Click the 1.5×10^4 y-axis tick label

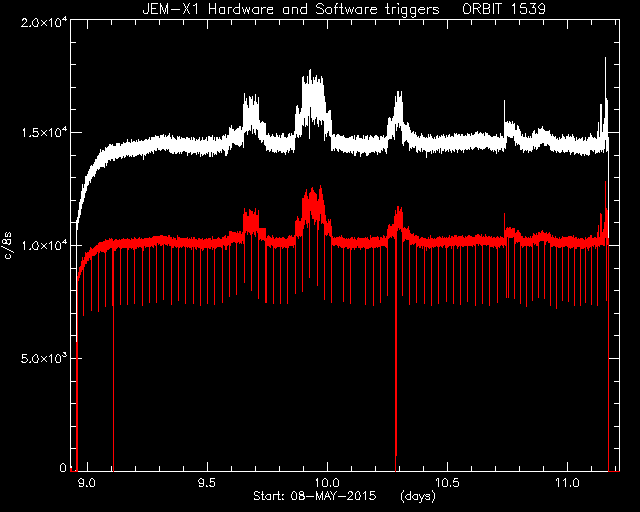click(44, 132)
